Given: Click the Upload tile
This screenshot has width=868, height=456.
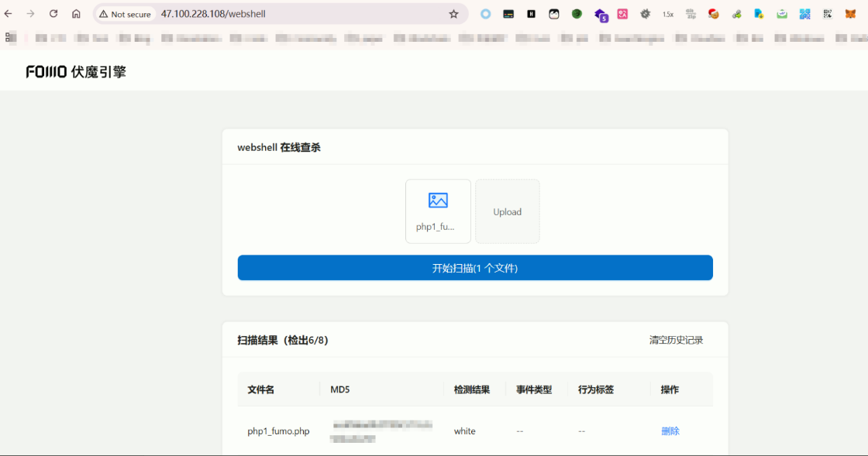Looking at the screenshot, I should coord(508,211).
